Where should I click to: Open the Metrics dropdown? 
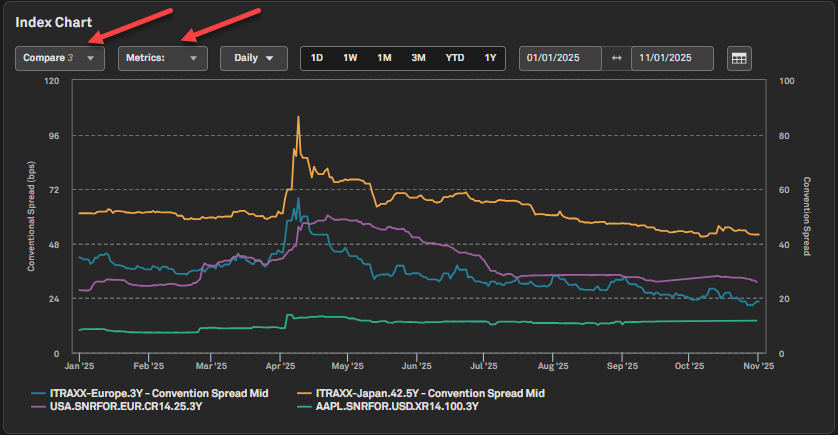163,58
